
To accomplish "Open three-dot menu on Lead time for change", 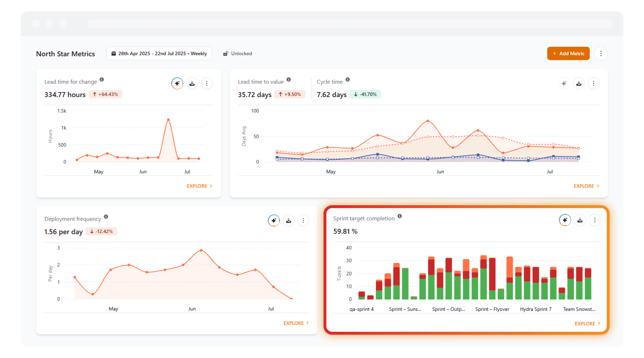I will point(207,83).
